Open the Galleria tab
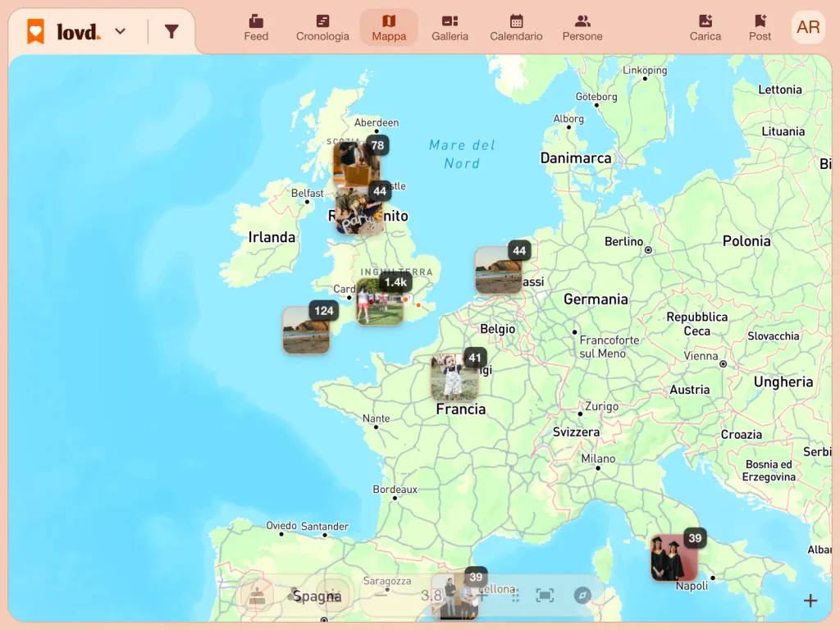The width and height of the screenshot is (840, 630). [x=450, y=28]
